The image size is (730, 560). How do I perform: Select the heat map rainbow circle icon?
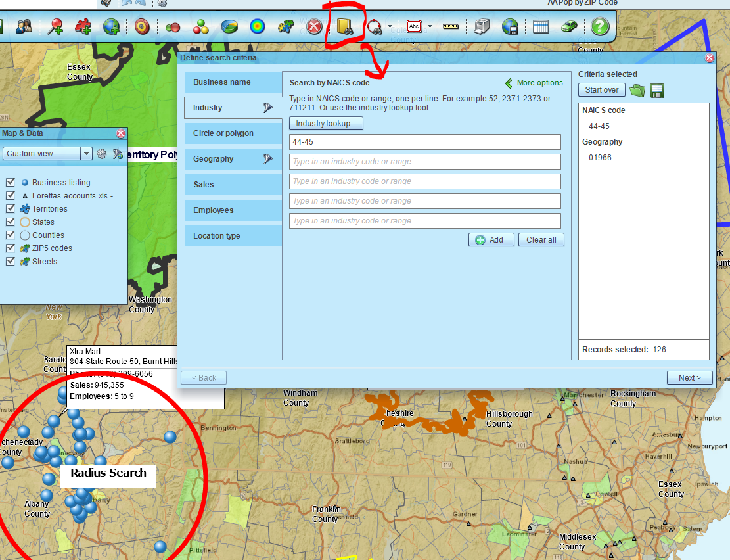[257, 26]
